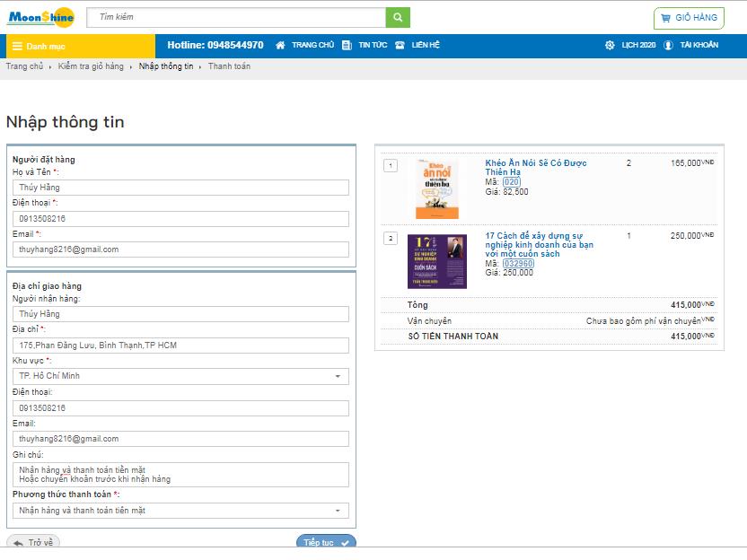Click the Tiếp tục continue button
This screenshot has height=560, width=747.
(325, 542)
